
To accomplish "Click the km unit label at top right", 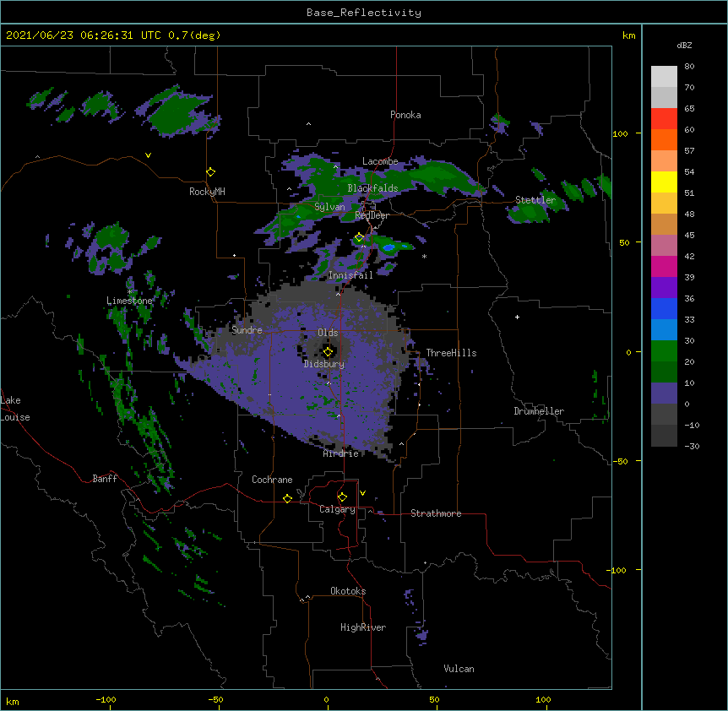I will (x=629, y=35).
